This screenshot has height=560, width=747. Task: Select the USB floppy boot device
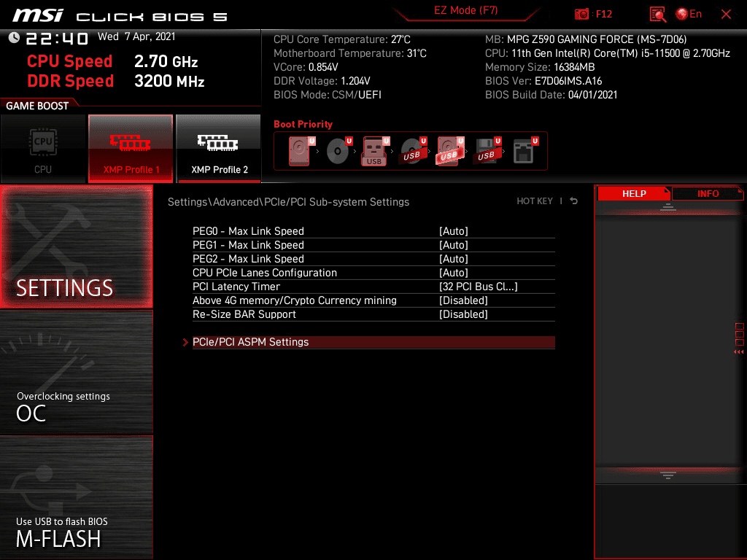tap(487, 151)
